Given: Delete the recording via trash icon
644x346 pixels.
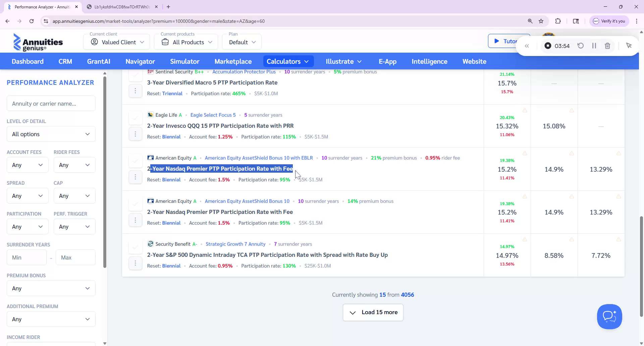Looking at the screenshot, I should (x=607, y=45).
